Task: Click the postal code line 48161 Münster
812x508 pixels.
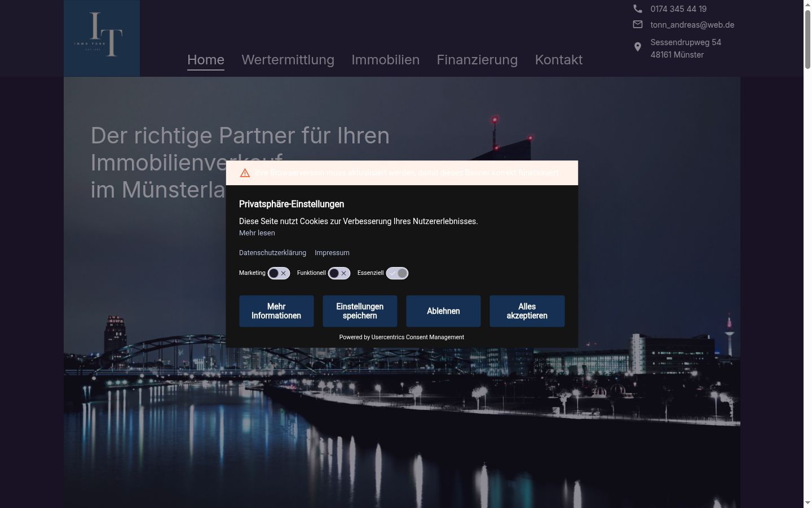Action: pos(677,55)
